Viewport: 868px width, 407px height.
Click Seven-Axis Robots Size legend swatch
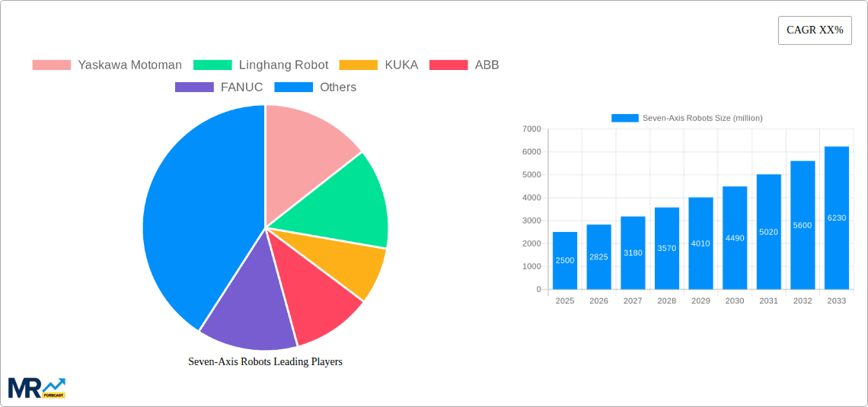tap(625, 118)
